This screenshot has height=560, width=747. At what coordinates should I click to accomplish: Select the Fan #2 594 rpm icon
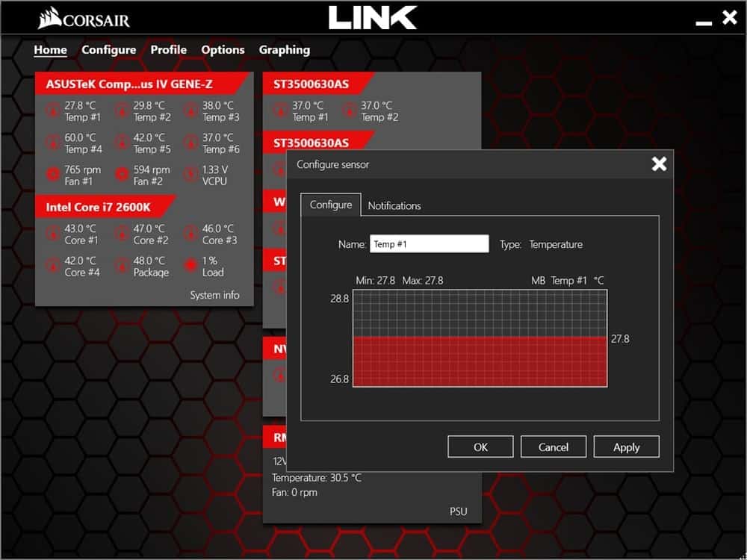122,175
